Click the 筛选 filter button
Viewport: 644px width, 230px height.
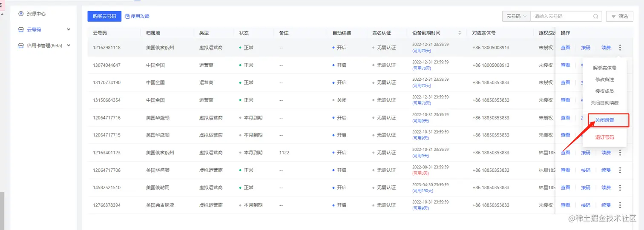coord(620,16)
